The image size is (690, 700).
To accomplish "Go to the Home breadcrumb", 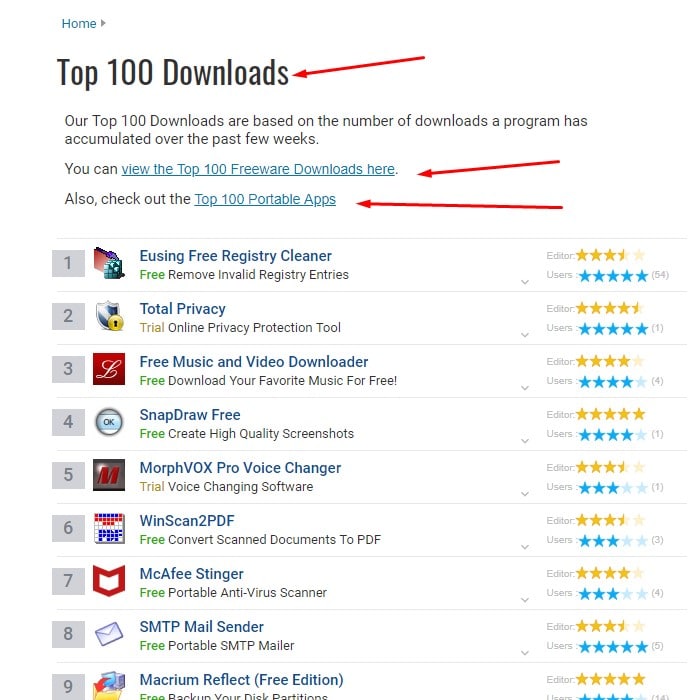I will (x=79, y=23).
